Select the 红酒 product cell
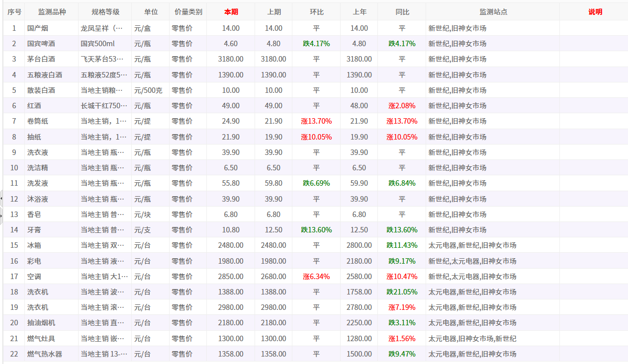The width and height of the screenshot is (628, 364). [52, 106]
